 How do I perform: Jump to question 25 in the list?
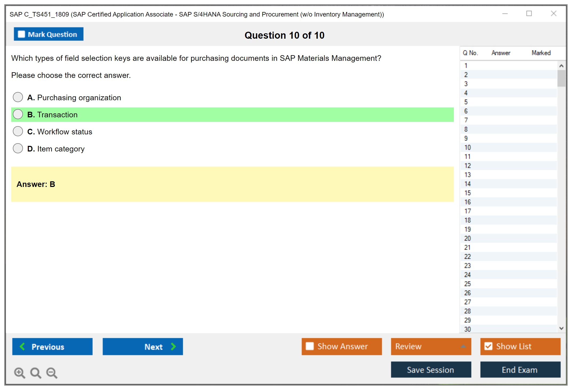coord(467,284)
